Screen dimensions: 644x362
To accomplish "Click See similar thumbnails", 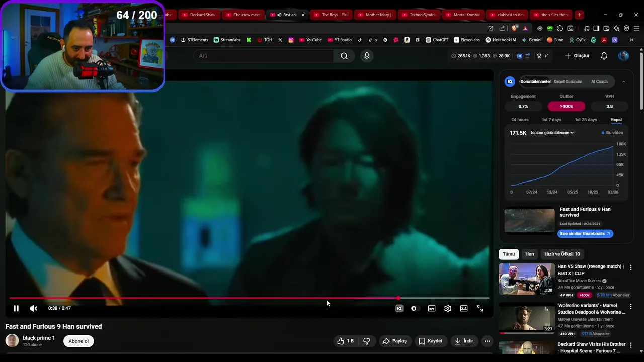I will pos(585,234).
